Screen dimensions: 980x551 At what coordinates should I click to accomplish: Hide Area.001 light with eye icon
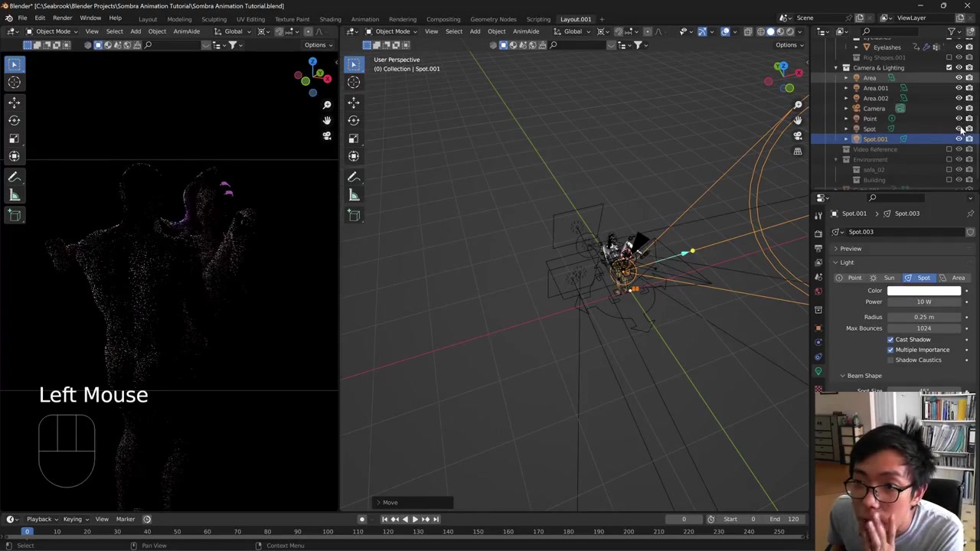tap(959, 88)
